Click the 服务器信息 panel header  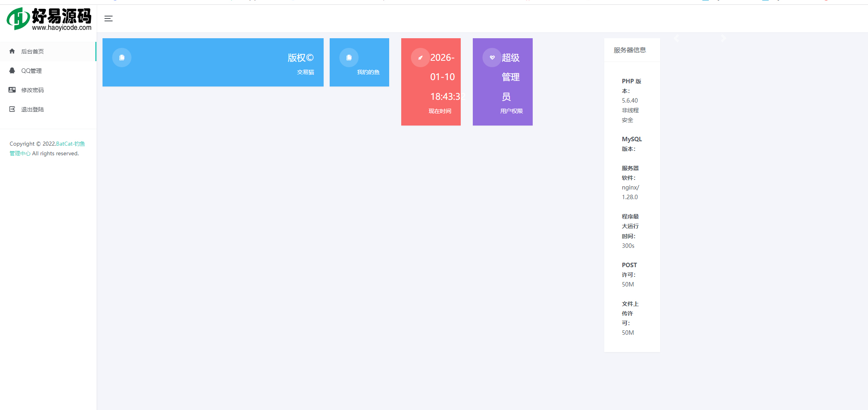(x=630, y=50)
